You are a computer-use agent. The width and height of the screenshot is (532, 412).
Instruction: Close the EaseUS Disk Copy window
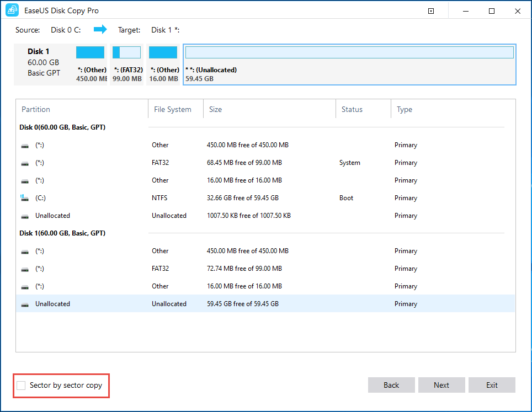point(518,11)
